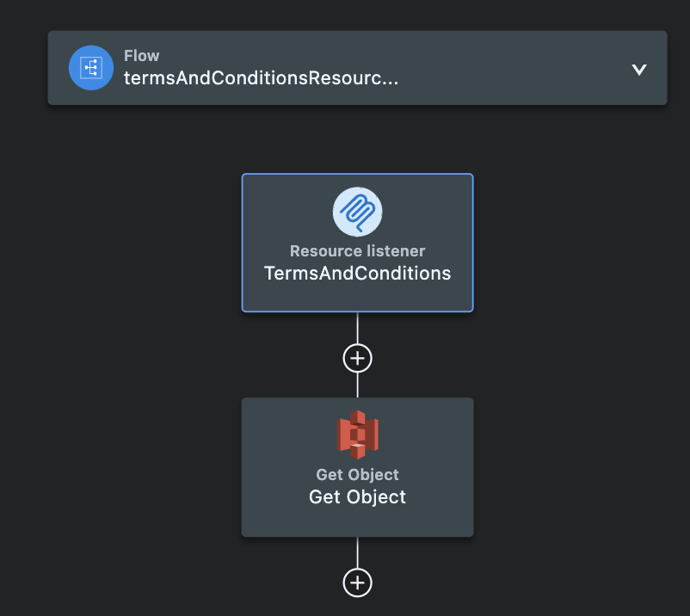Viewport: 690px width, 616px height.
Task: Click the connector line below Get Object card
Action: pyautogui.click(x=357, y=552)
